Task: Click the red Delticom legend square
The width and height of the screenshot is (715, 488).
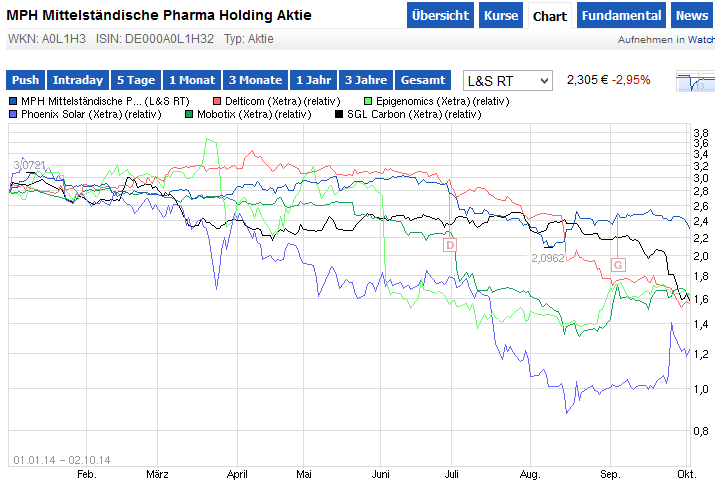Action: coord(216,101)
